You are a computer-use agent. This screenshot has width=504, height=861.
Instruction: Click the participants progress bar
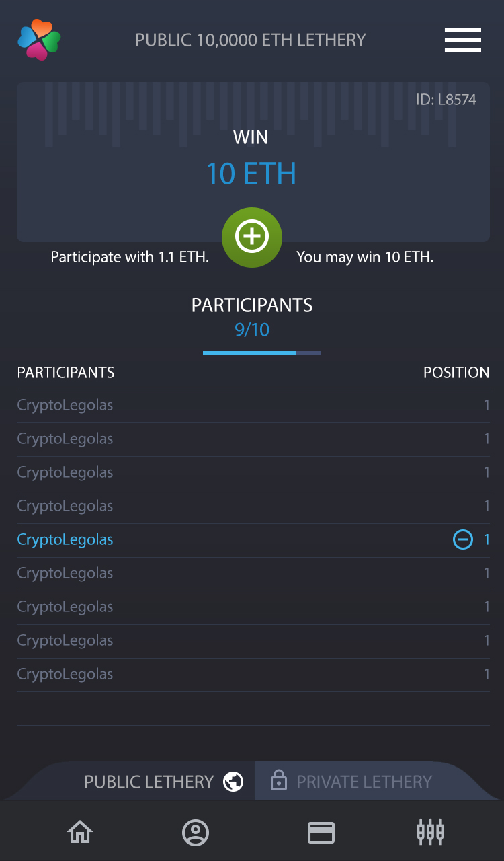coord(261,352)
